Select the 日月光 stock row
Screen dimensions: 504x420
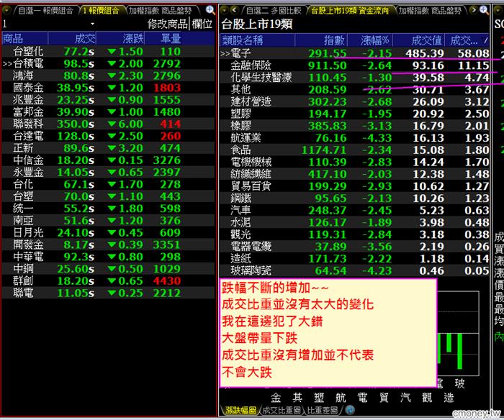pos(108,232)
